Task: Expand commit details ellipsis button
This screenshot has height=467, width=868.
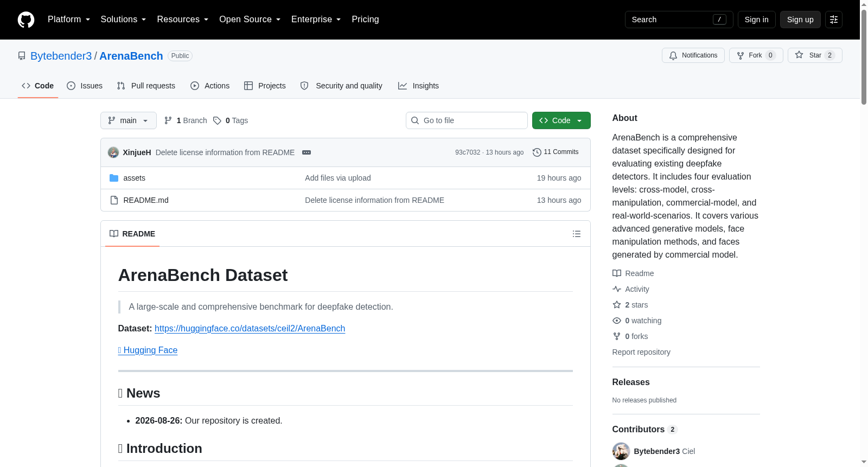Action: pos(307,152)
